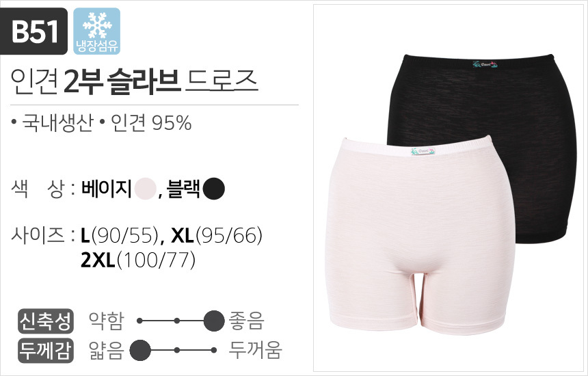Screen dimensions: 588x376
Task: Select the beige color swatch
Action: point(145,189)
